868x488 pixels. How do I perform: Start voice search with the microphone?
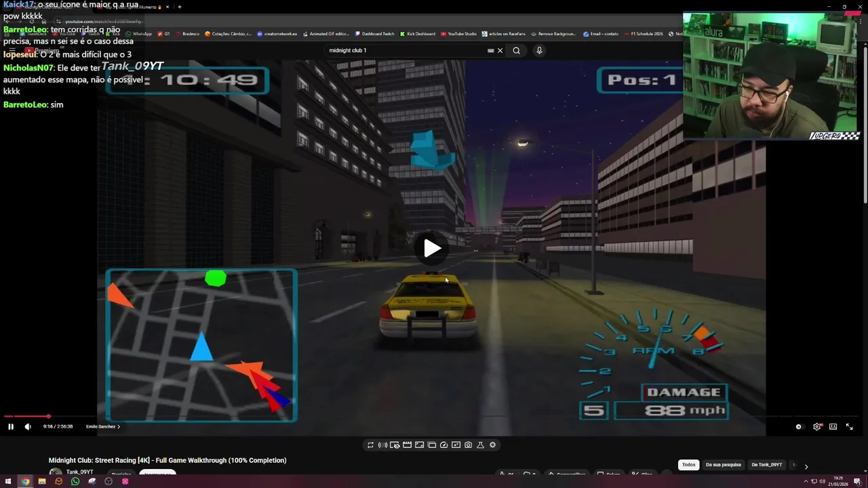539,50
